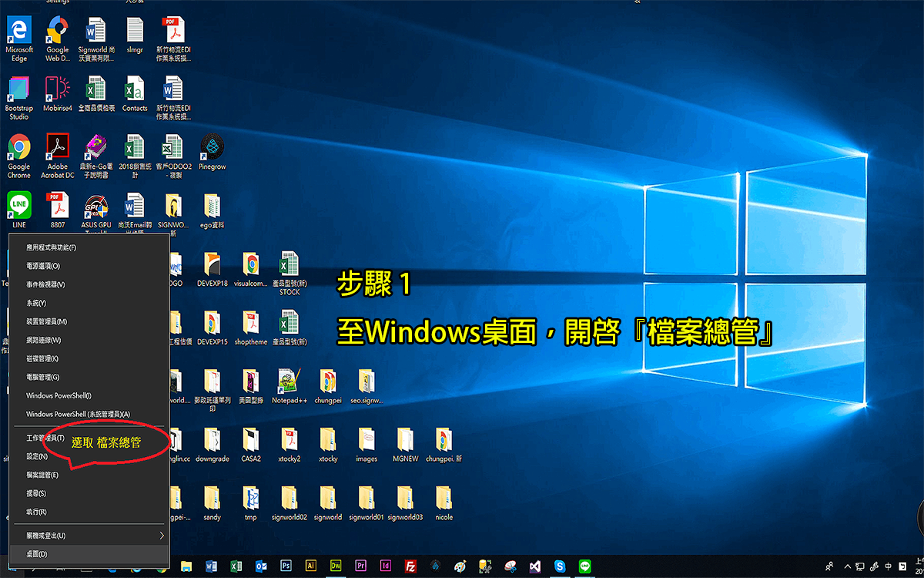The image size is (924, 578).
Task: Click the 中 IME indicator in the tray
Action: (x=888, y=566)
